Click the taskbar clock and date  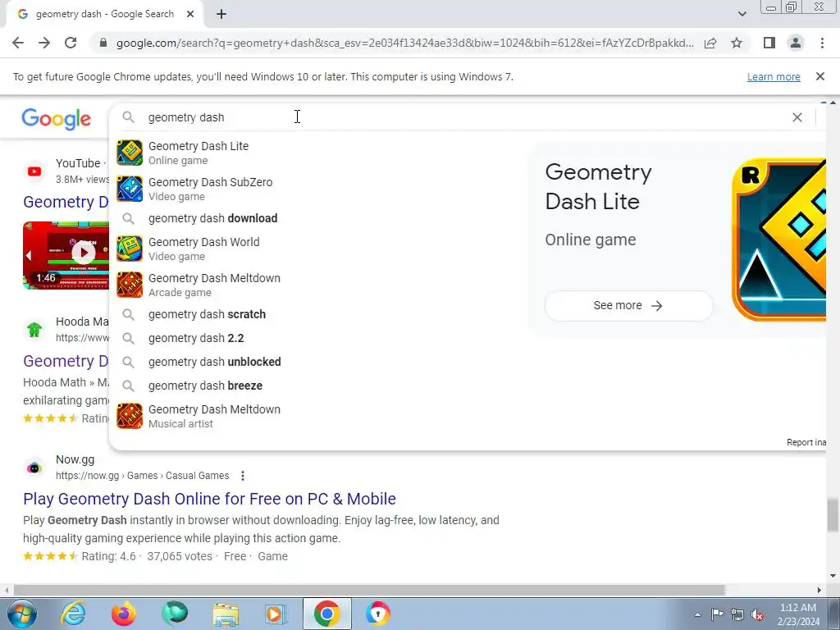pyautogui.click(x=798, y=614)
